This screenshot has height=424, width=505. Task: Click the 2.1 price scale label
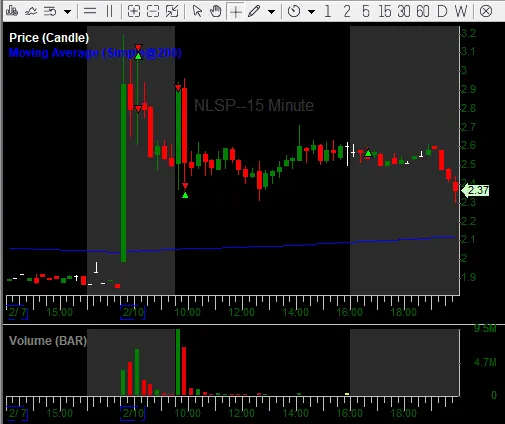click(x=468, y=239)
